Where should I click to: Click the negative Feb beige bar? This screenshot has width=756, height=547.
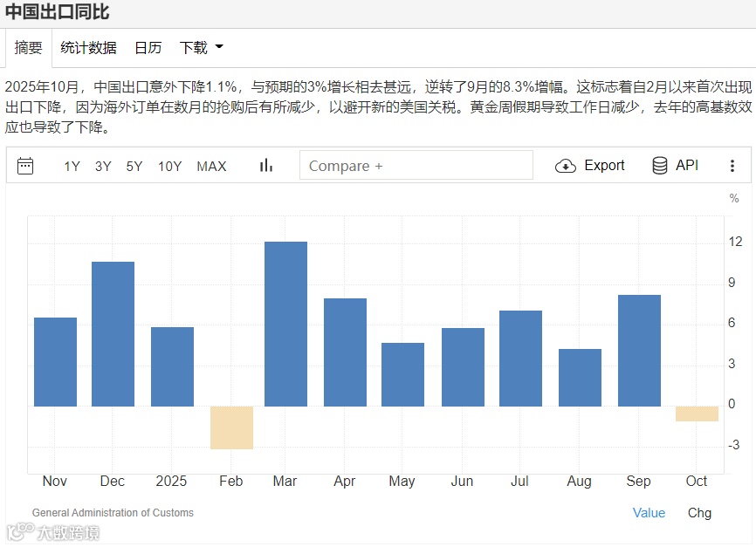click(231, 428)
